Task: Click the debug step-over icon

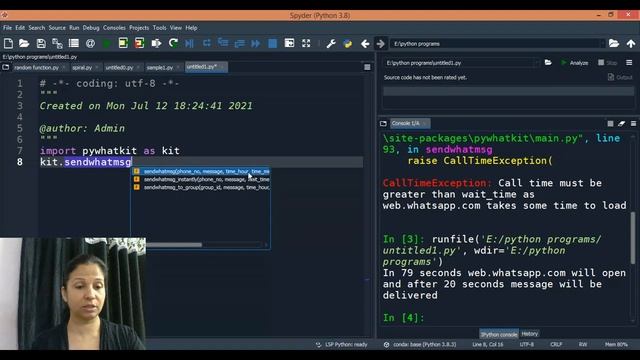Action: click(x=207, y=43)
